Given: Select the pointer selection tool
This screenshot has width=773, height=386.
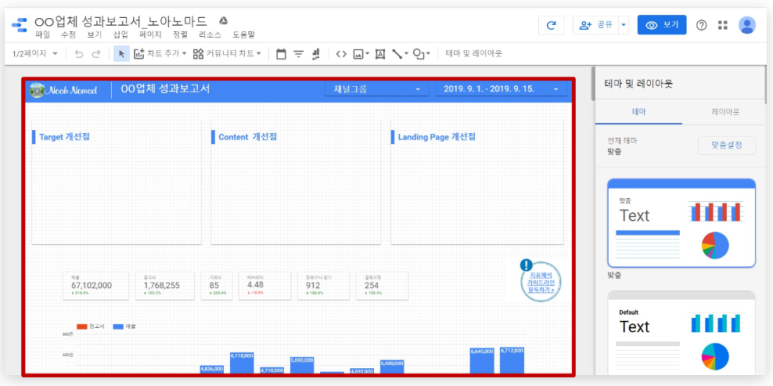Looking at the screenshot, I should click(x=122, y=54).
